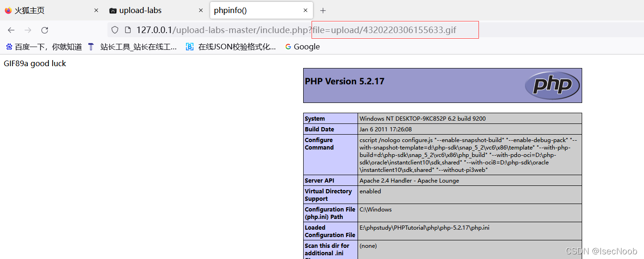The width and height of the screenshot is (644, 259).
Task: Go back with the browser back arrow
Action: pos(11,30)
